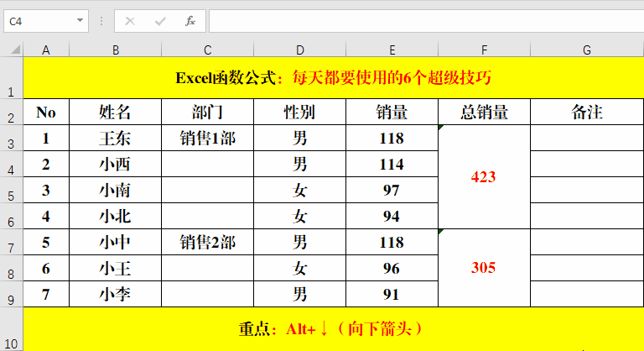Select column G header

pos(587,50)
